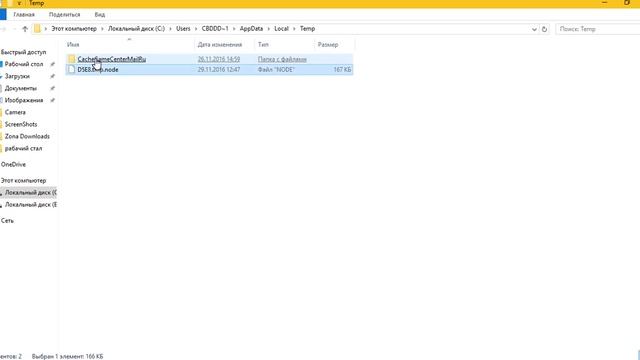Image resolution: width=640 pixels, height=360 pixels.
Task: Select the CacheGameCenterMailRu folder icon
Action: tap(72, 59)
